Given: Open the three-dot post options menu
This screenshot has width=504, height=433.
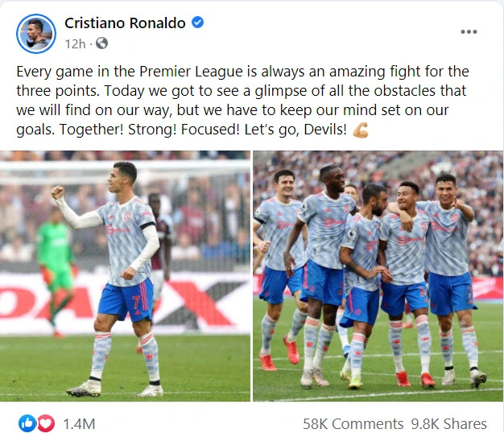Looking at the screenshot, I should point(469,31).
